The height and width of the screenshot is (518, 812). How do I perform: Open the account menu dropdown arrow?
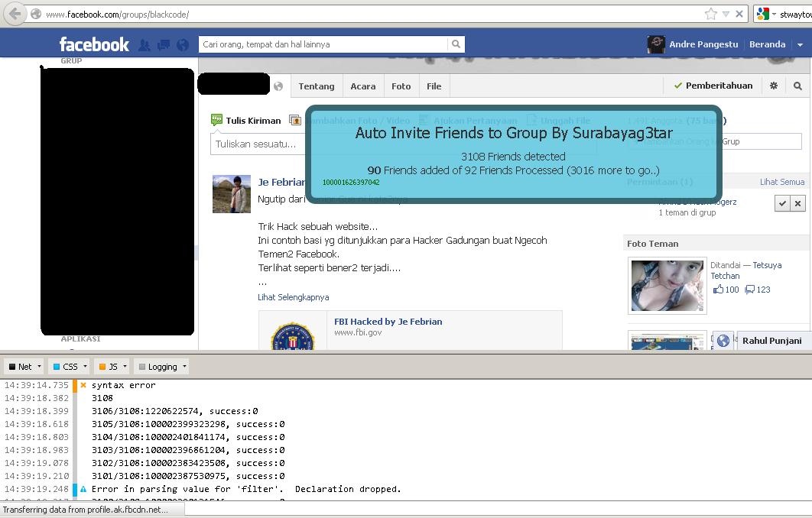tap(800, 44)
